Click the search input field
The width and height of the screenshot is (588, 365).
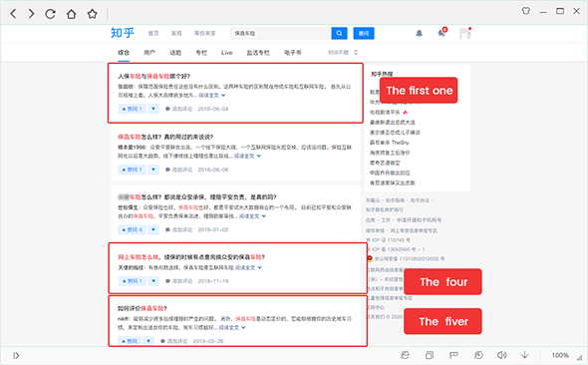click(280, 33)
